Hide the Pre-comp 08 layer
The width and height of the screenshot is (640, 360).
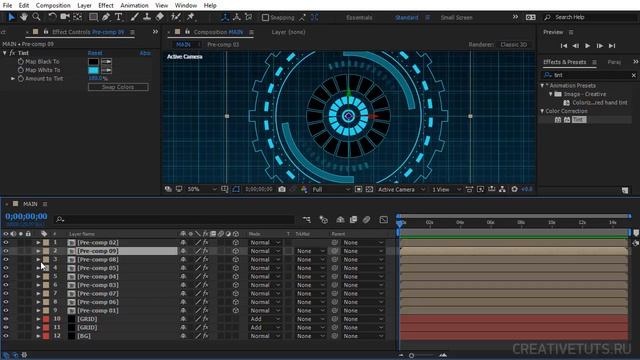pos(6,260)
